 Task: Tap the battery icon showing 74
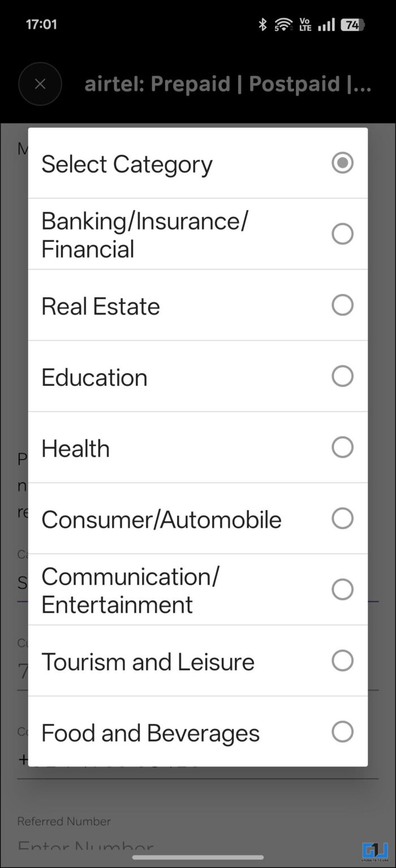[354, 24]
